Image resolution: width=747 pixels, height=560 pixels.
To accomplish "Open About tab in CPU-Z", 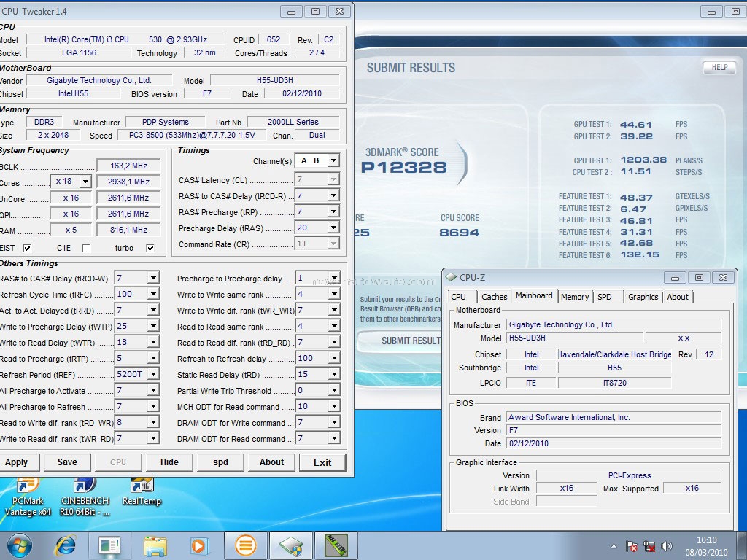I will point(678,297).
